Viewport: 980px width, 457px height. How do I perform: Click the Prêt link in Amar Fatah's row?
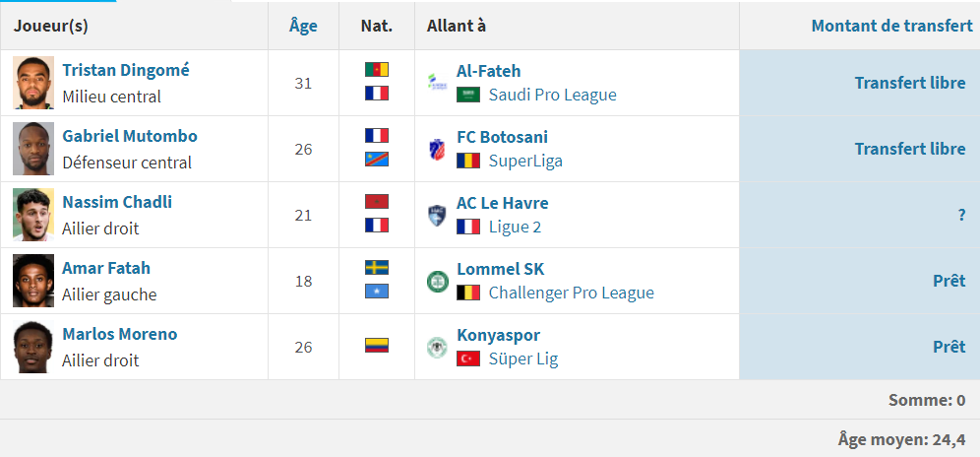pyautogui.click(x=949, y=281)
